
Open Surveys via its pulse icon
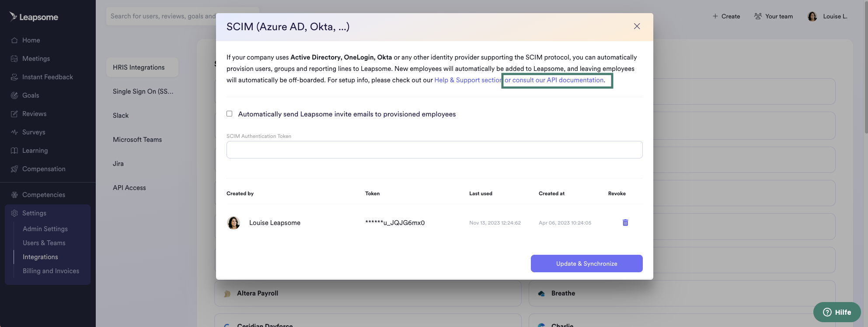[x=14, y=132]
